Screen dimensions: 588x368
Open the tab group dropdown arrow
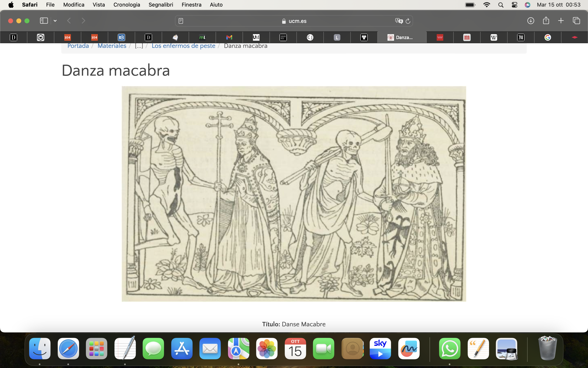click(55, 21)
